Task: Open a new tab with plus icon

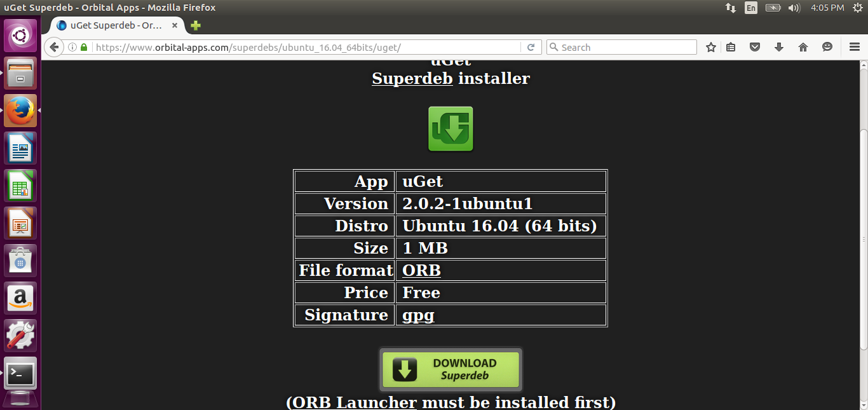Action: pos(196,25)
